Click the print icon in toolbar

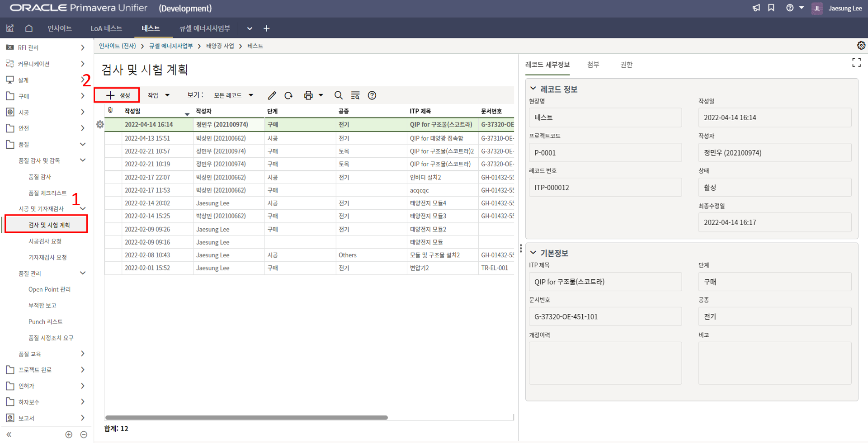[x=308, y=95]
